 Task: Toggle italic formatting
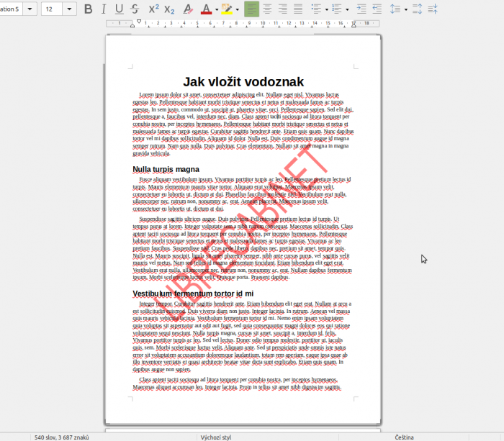click(104, 9)
